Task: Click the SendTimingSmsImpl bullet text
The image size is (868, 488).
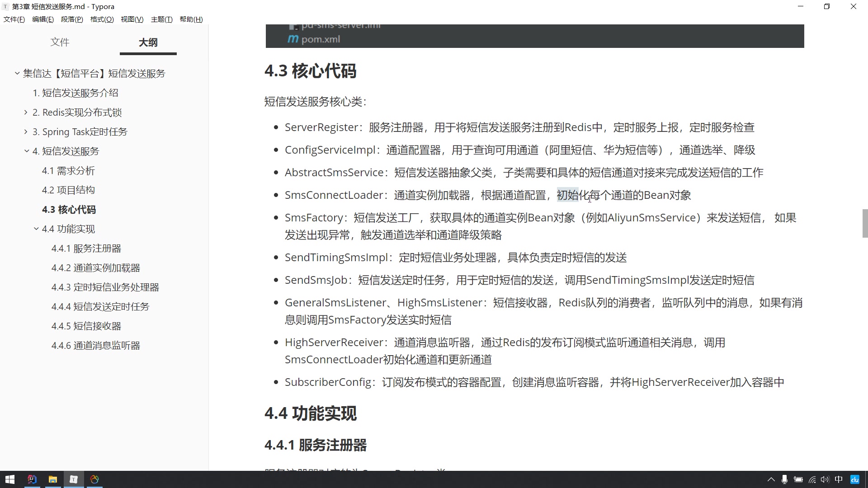Action: point(456,258)
